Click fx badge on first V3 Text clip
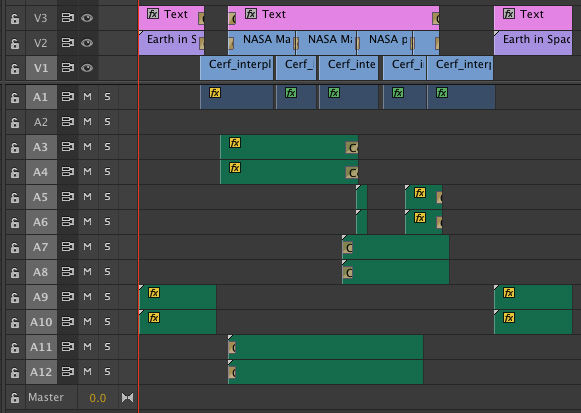581x413 pixels. [153, 14]
